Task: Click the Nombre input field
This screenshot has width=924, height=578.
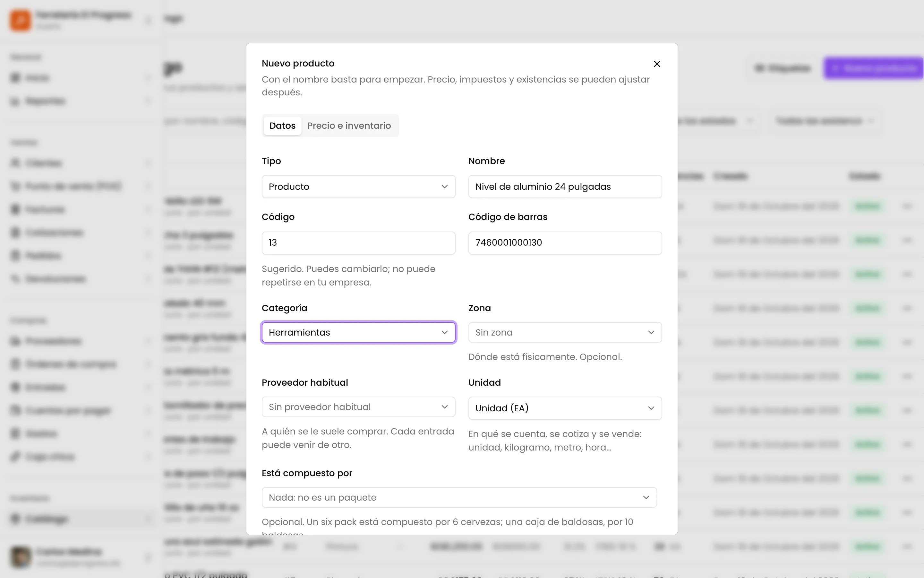Action: pos(565,187)
